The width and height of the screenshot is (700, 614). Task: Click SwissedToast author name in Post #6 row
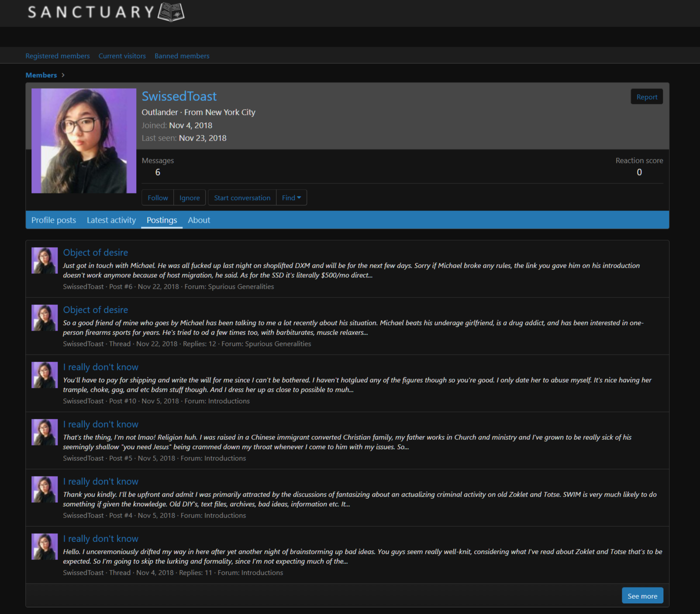[x=83, y=286]
